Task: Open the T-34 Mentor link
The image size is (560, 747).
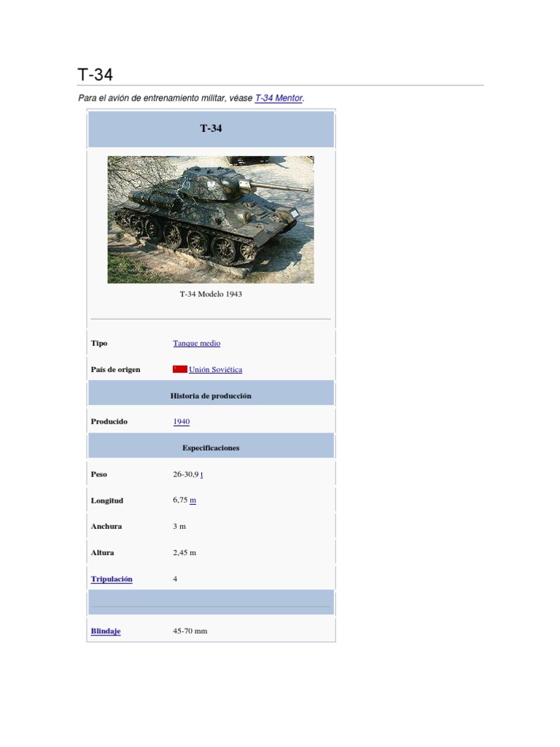Action: [x=279, y=98]
